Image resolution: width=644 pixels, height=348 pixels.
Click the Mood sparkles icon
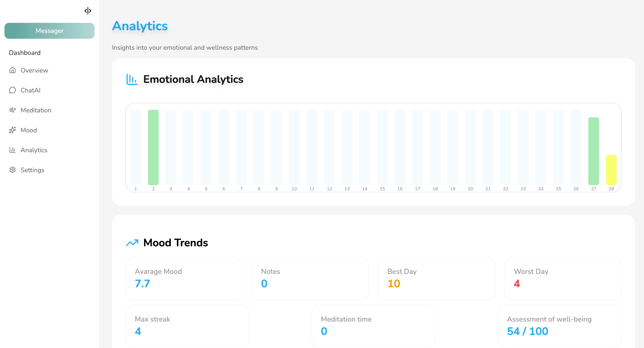pos(13,130)
